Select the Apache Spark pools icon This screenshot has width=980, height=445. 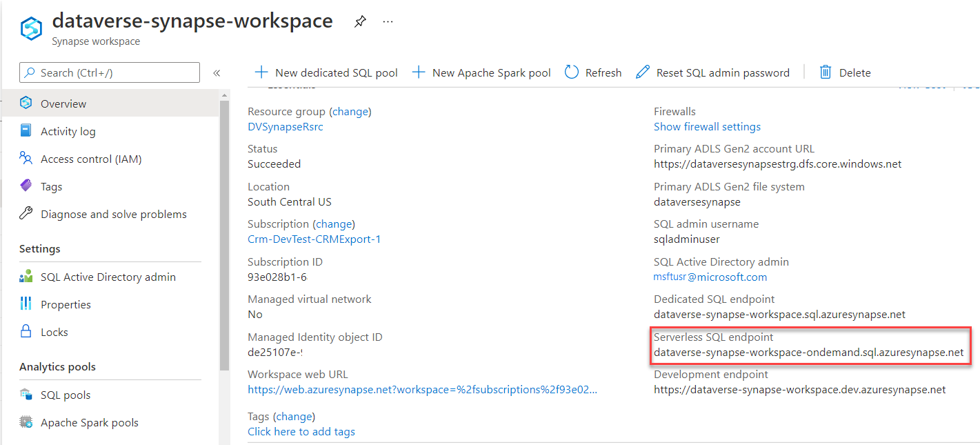coord(26,422)
